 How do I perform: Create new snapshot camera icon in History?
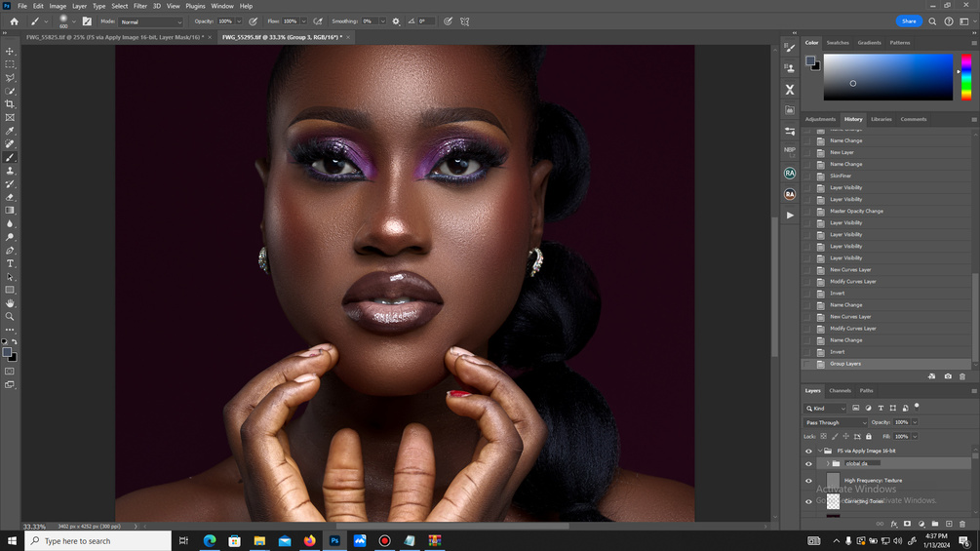point(948,376)
